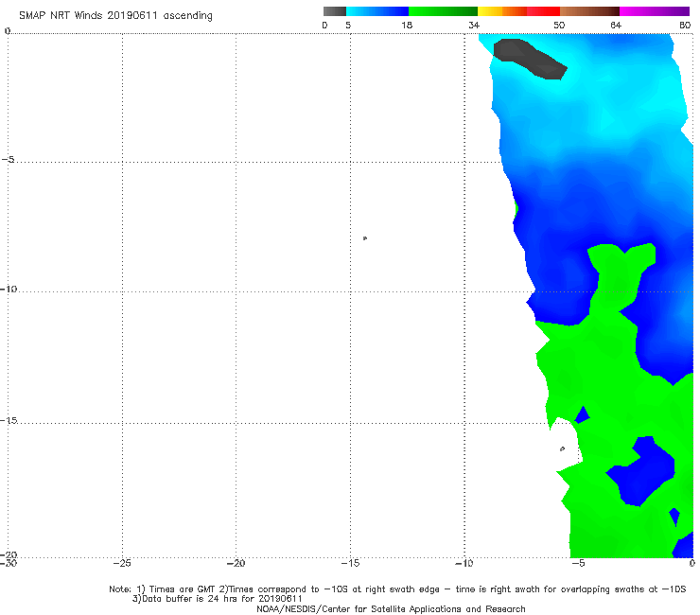Click the color bar label '64'
The width and height of the screenshot is (700, 615).
pyautogui.click(x=616, y=25)
